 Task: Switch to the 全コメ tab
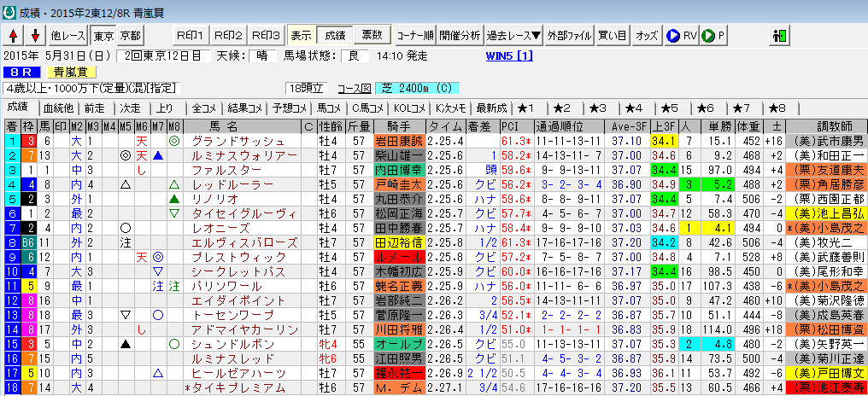[x=205, y=108]
